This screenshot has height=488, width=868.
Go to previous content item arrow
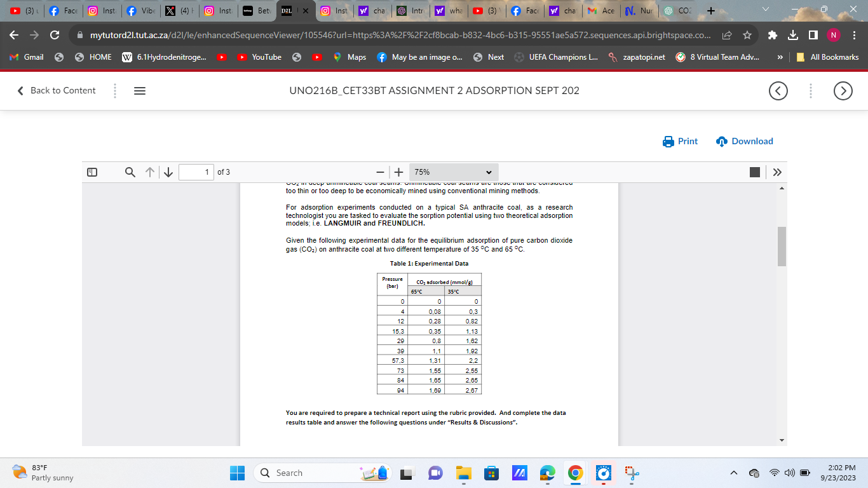click(778, 91)
